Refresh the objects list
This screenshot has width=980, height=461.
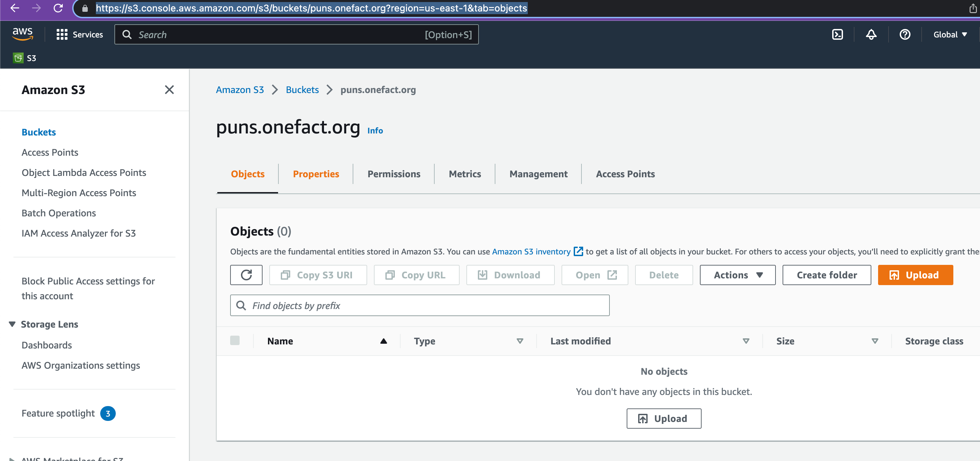point(246,275)
